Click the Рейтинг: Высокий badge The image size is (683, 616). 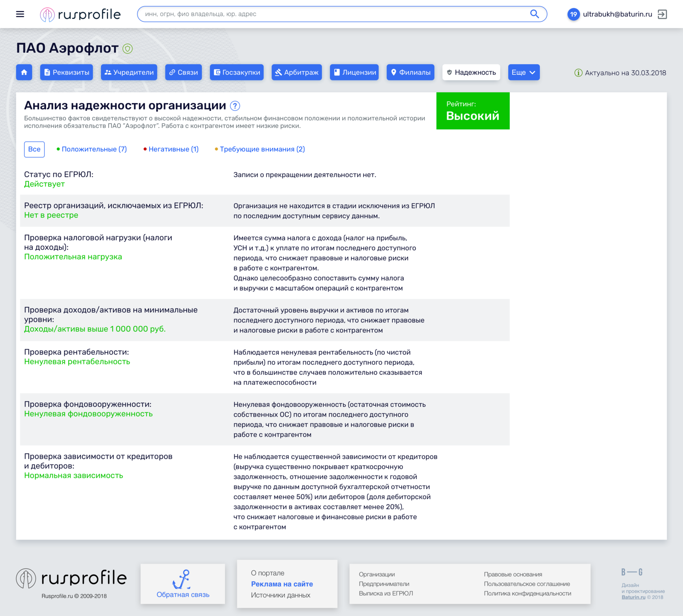[x=473, y=111]
